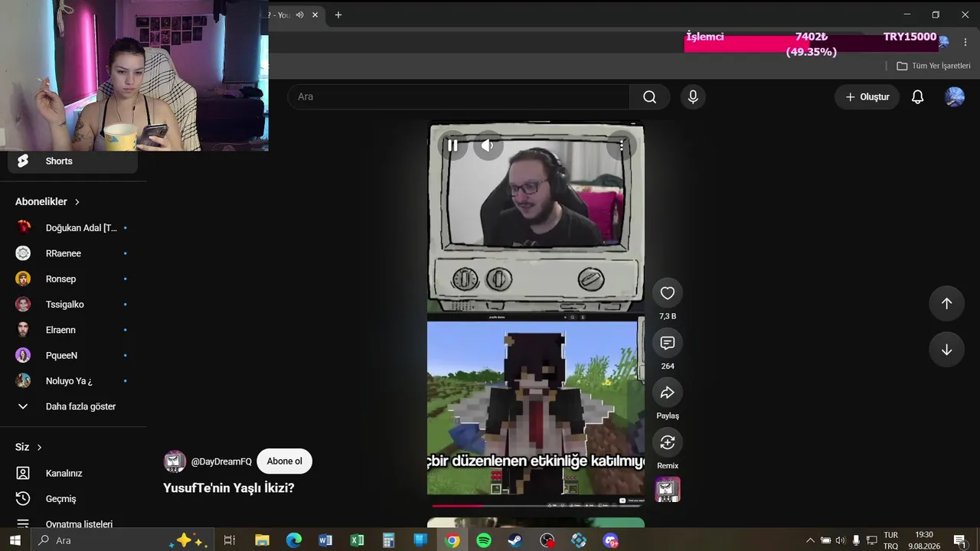Open system volume control in tray

pos(841,540)
